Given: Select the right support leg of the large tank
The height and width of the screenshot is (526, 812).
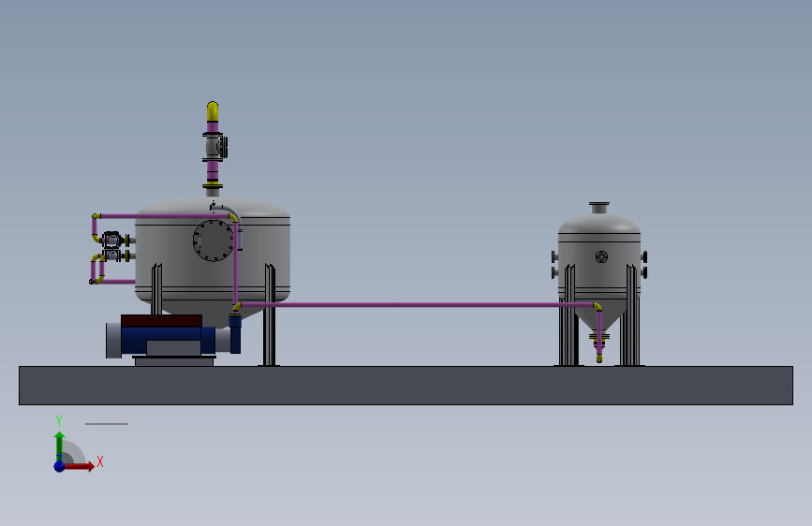Looking at the screenshot, I should 270,314.
